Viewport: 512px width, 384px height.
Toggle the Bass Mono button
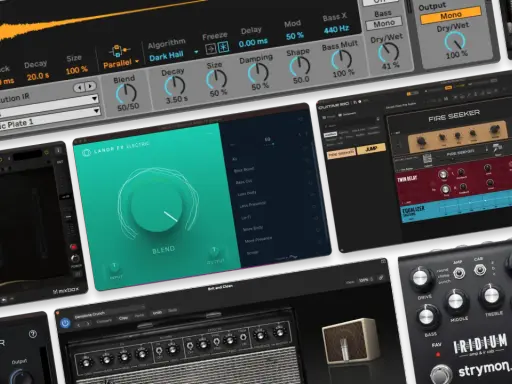coord(383,24)
